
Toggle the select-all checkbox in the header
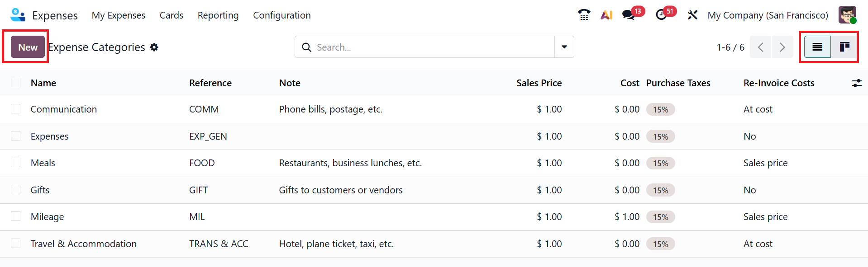coord(16,83)
